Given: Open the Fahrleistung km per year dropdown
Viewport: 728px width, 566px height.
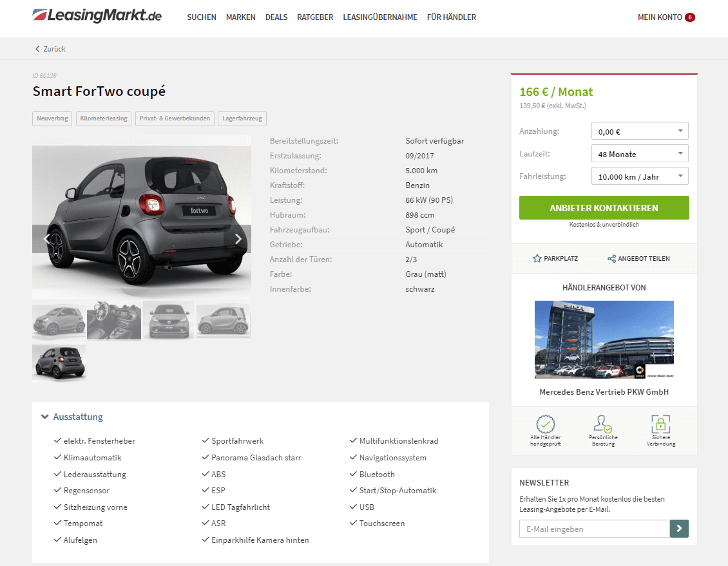Looking at the screenshot, I should point(639,176).
